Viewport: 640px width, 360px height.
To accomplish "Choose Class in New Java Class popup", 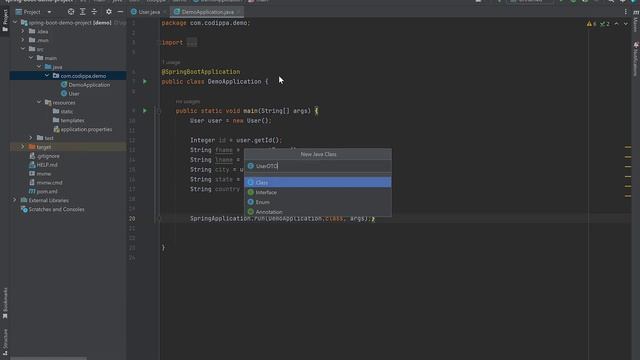I will [318, 182].
